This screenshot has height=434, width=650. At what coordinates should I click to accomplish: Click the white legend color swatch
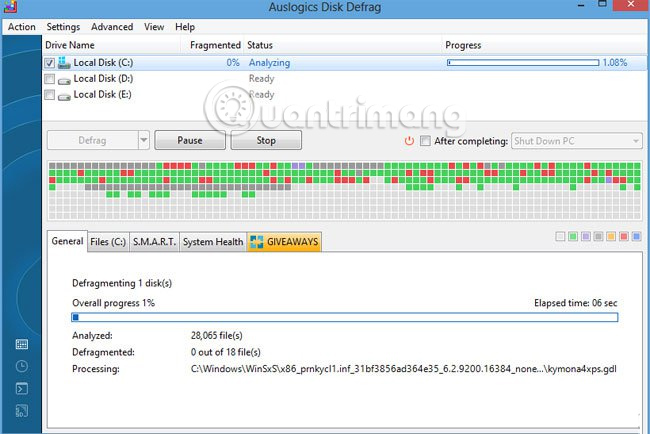(560, 237)
